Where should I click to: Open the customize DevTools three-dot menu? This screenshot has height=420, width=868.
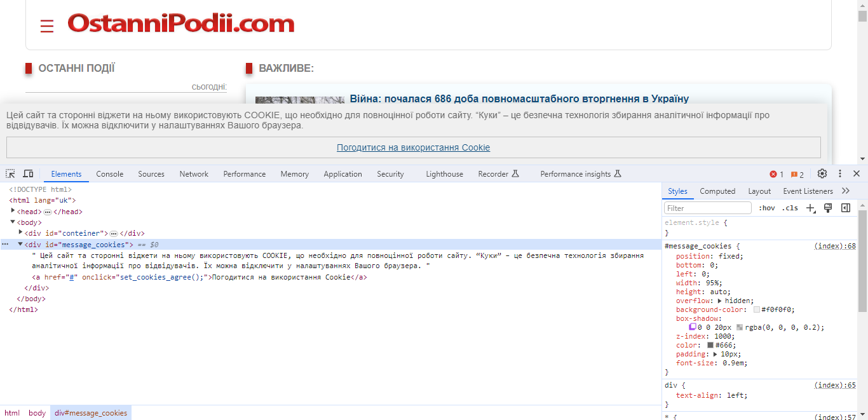point(840,173)
